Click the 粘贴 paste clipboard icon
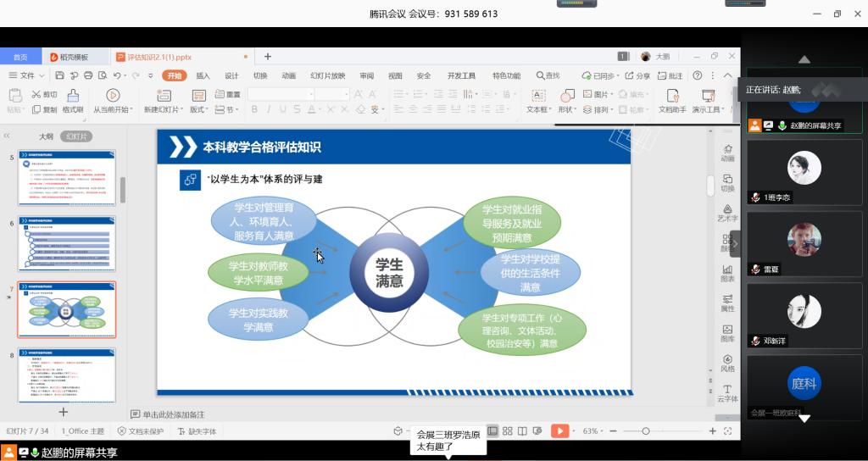This screenshot has height=461, width=868. (15, 96)
